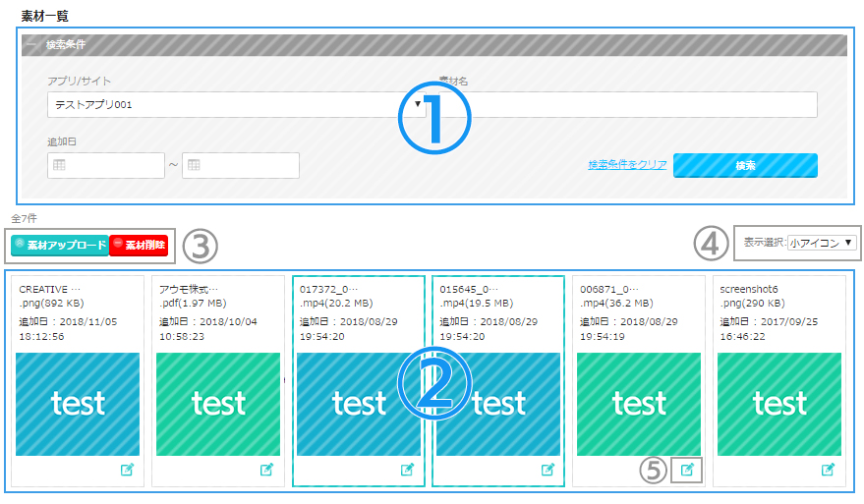864x504 pixels.
Task: Select the アウモ株式 .pdf thumbnail
Action: point(218,404)
